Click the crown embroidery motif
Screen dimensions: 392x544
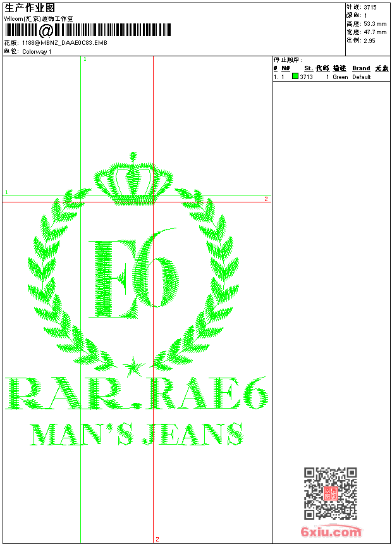pyautogui.click(x=133, y=180)
